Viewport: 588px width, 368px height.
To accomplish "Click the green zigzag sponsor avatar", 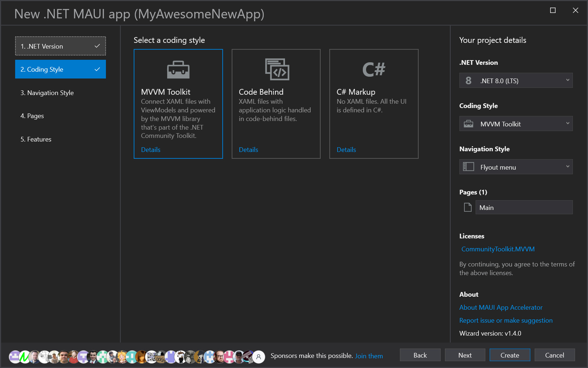I will point(24,357).
